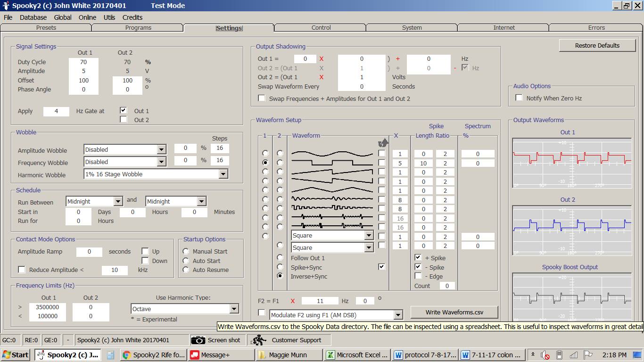
Task: Tick the Amplitude Ramp Up checkbox
Action: click(145, 251)
